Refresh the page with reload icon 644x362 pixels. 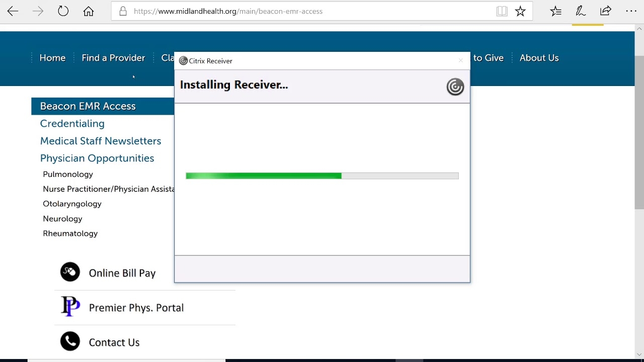pos(63,11)
